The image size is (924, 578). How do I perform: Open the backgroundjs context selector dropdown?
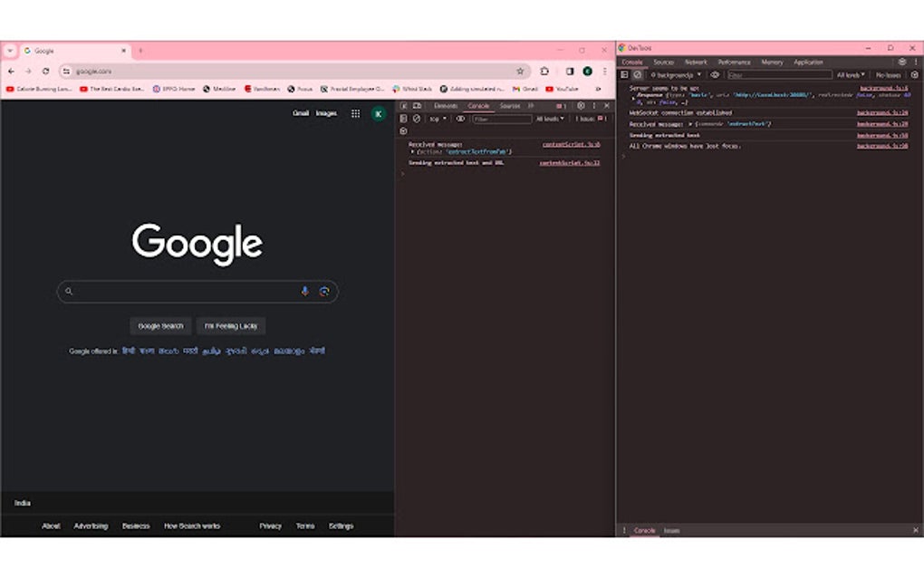pos(675,74)
